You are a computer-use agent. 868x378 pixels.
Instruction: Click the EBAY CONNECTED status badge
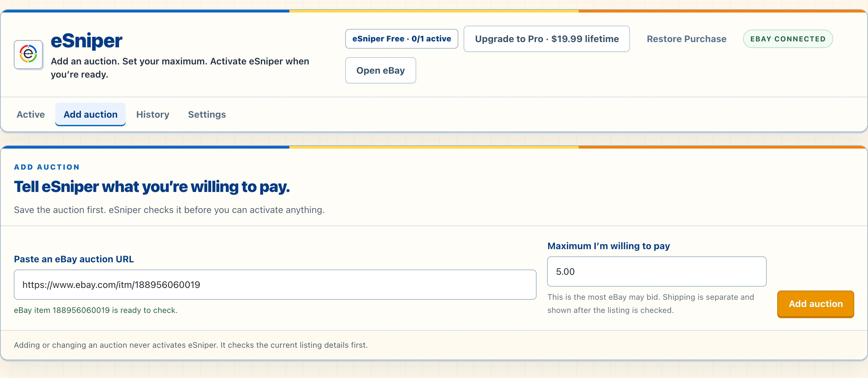point(788,39)
